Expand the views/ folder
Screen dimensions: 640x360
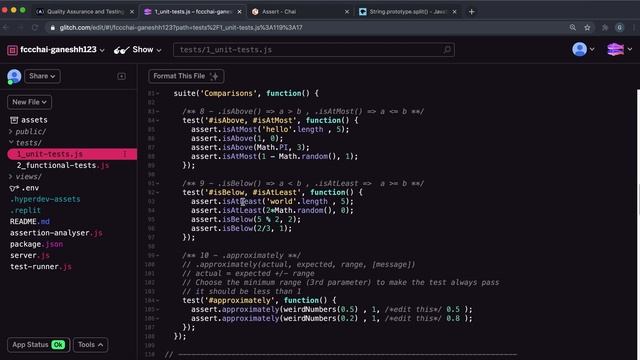point(25,177)
